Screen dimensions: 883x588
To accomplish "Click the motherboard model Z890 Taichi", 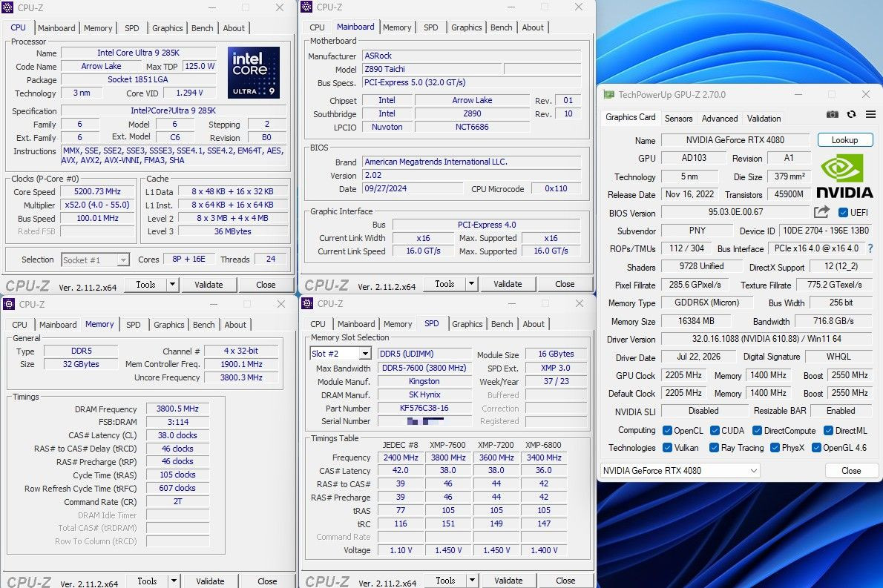I will (x=431, y=69).
